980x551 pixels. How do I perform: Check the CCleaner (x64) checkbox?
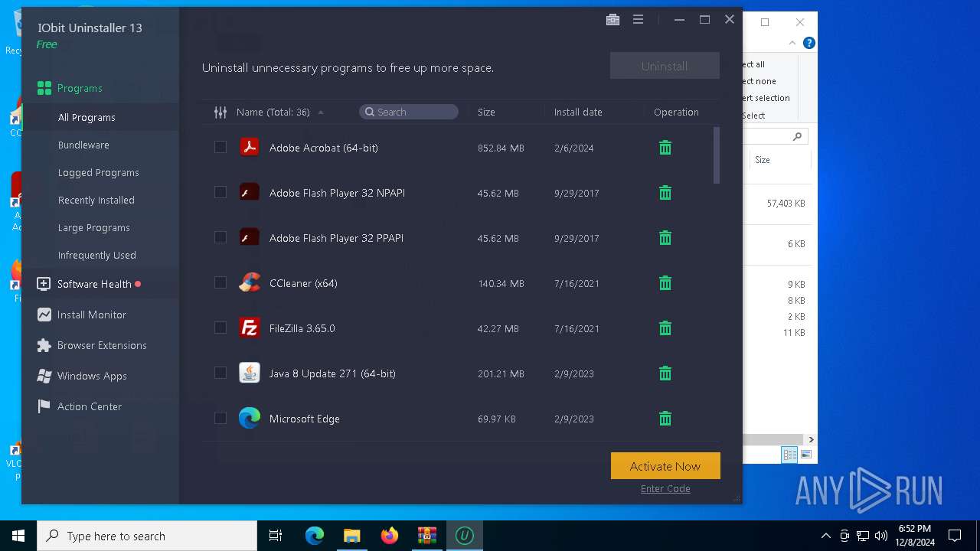click(220, 282)
